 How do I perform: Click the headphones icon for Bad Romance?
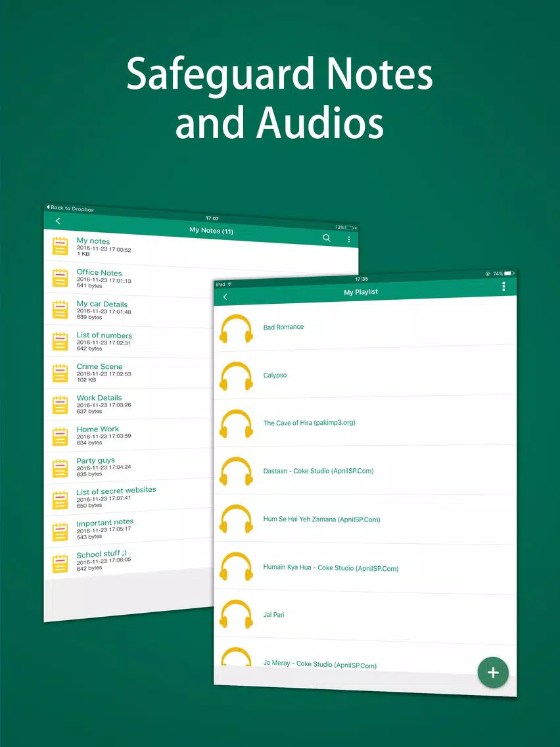coord(236,329)
